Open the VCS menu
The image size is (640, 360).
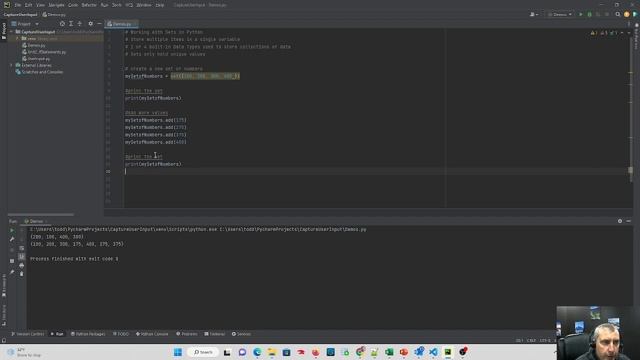(129, 5)
